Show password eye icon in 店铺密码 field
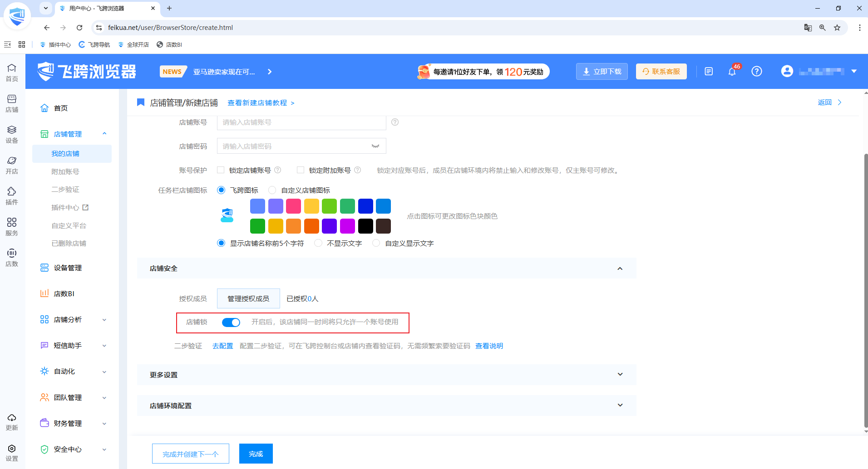Screen dimensions: 868x469 [x=375, y=146]
